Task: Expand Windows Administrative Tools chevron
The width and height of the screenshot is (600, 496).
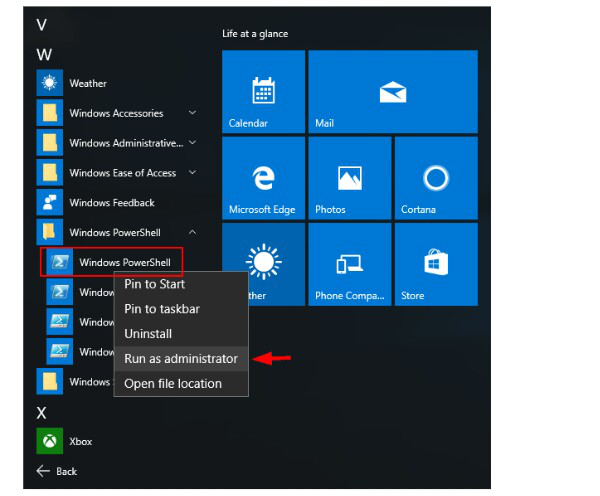Action: coord(192,142)
